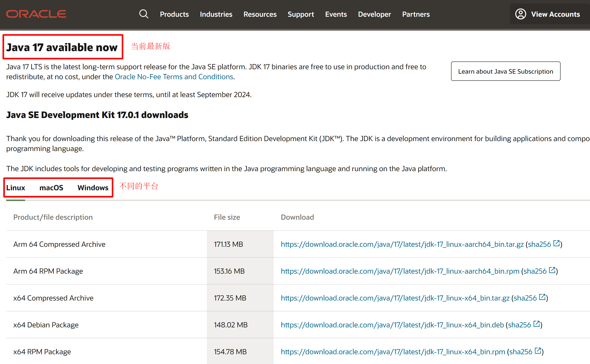The width and height of the screenshot is (590, 364).
Task: Open the Partners menu
Action: tap(416, 14)
